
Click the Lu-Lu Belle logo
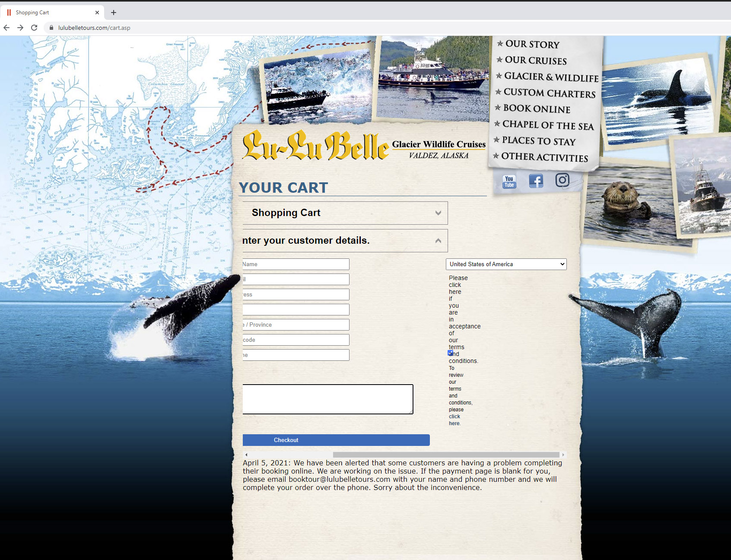point(316,146)
